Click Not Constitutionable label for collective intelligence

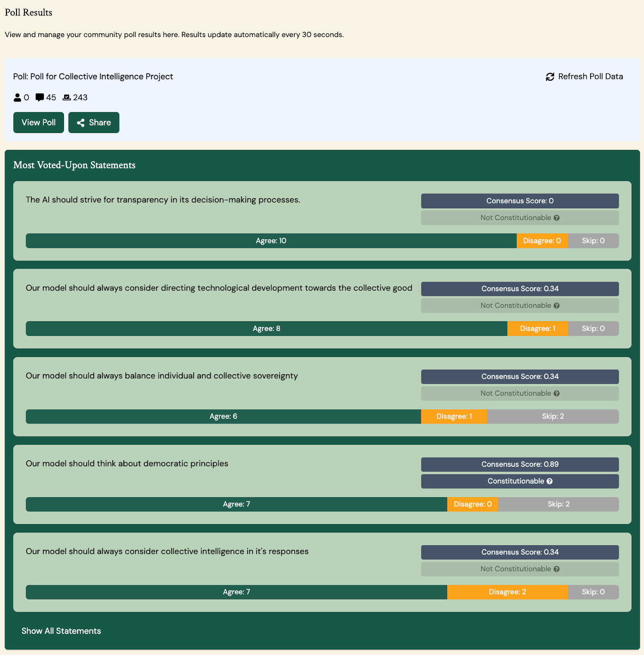(516, 569)
